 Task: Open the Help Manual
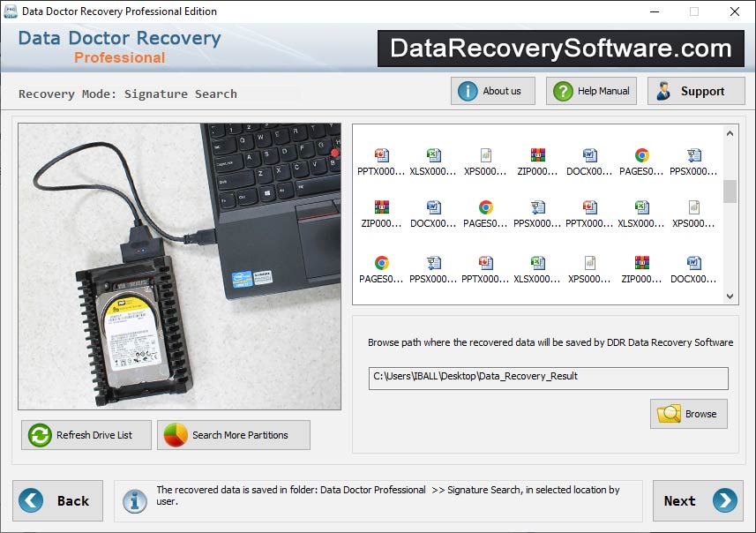(591, 91)
